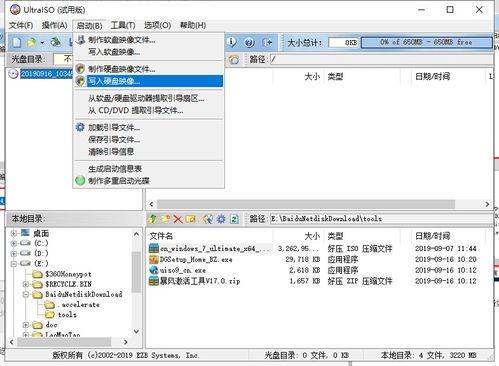Click the upper 路径 path field
Viewport: 499px width, 366px height.
point(381,60)
